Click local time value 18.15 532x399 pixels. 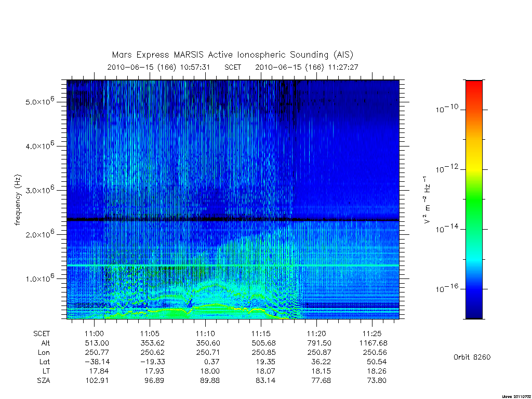[321, 371]
